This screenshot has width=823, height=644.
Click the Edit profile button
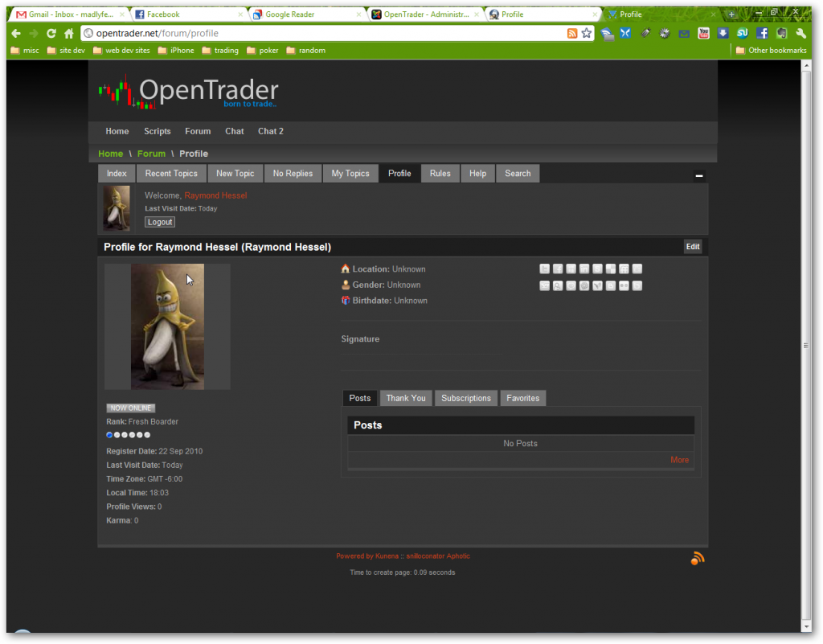[x=693, y=247]
